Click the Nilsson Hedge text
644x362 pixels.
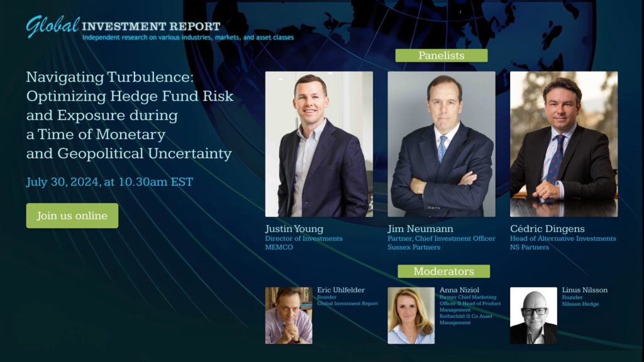click(x=580, y=304)
